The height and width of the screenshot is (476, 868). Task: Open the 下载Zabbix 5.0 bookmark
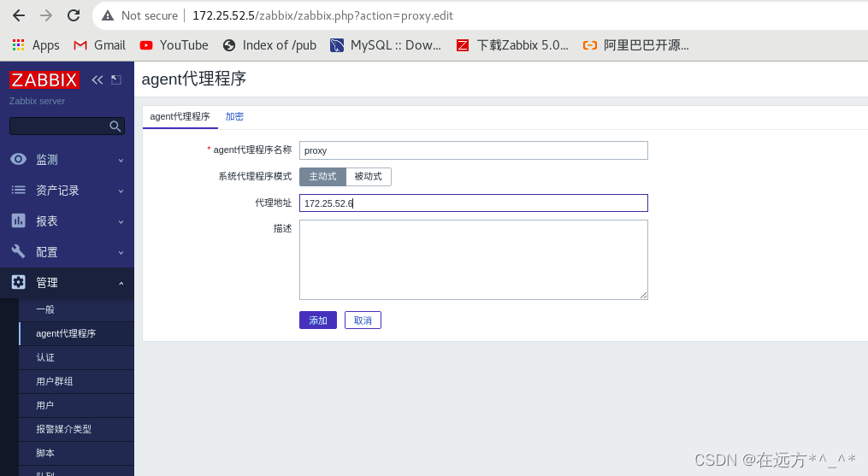[x=512, y=45]
